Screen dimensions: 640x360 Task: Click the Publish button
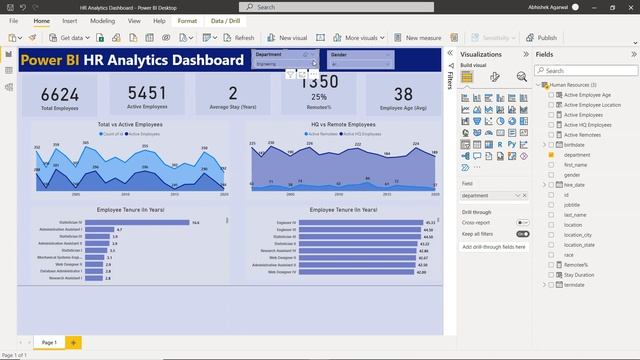coord(541,38)
